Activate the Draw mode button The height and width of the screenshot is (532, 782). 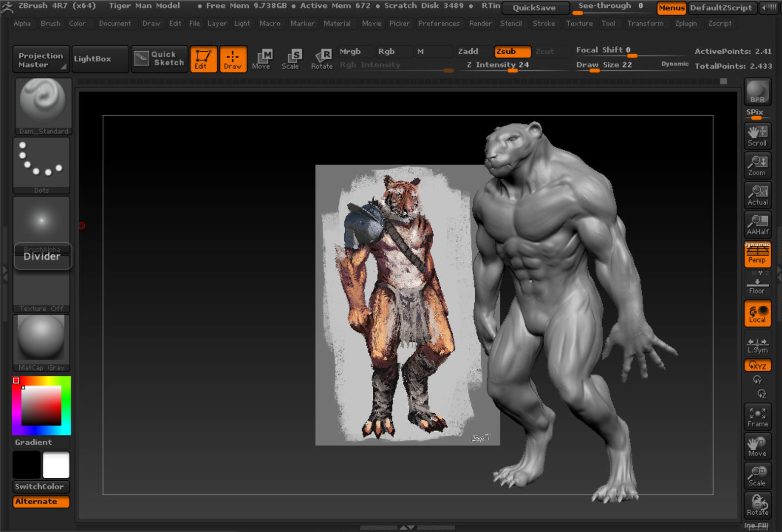pyautogui.click(x=233, y=60)
